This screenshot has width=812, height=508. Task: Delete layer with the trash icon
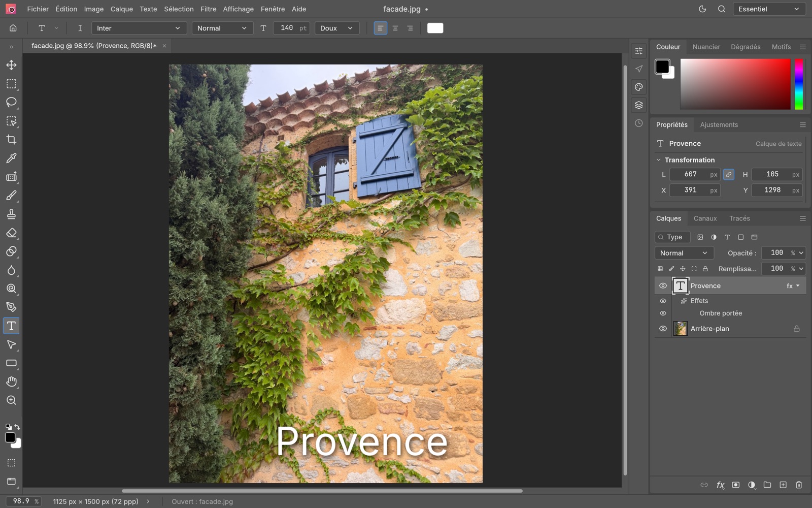pyautogui.click(x=799, y=485)
